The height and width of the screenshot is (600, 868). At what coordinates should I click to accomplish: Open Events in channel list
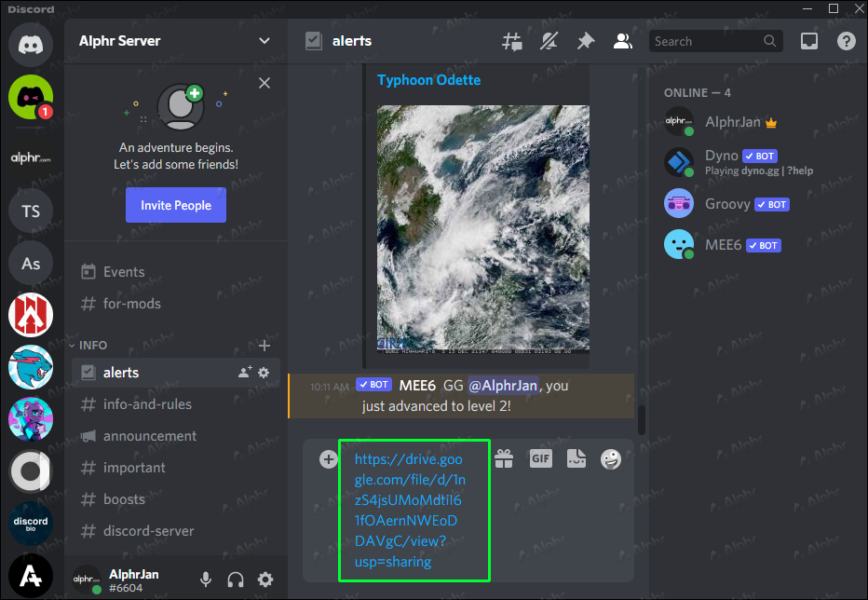coord(175,272)
